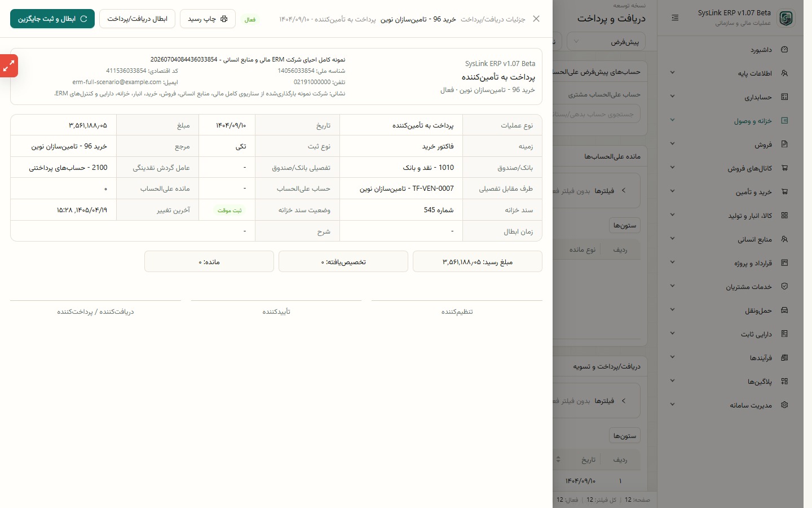Click the فروش sidebar icon

(784, 144)
